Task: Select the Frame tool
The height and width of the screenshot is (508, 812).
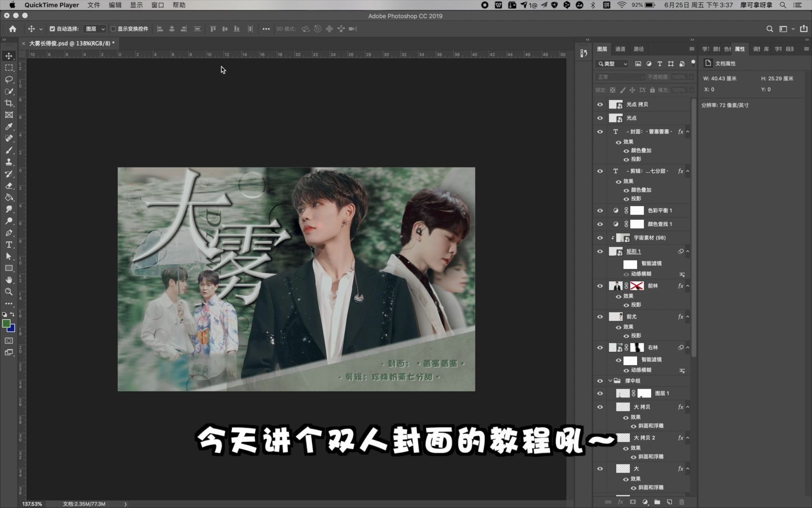Action: click(9, 115)
